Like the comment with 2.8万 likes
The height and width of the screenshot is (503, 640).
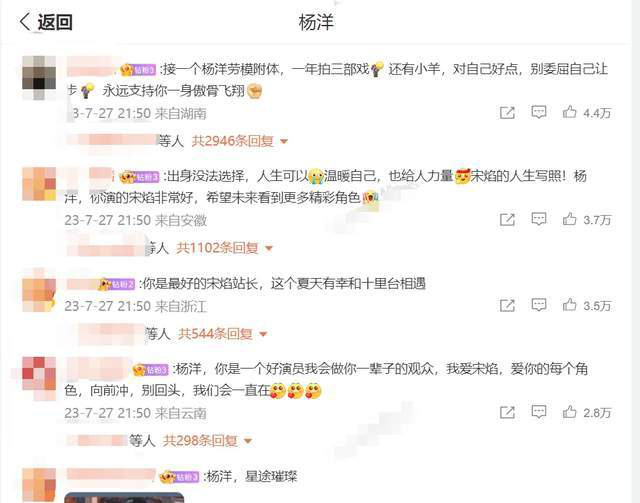click(x=586, y=412)
